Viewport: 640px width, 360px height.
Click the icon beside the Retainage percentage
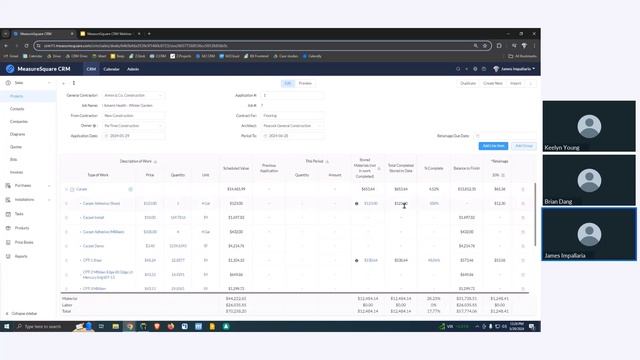click(503, 175)
